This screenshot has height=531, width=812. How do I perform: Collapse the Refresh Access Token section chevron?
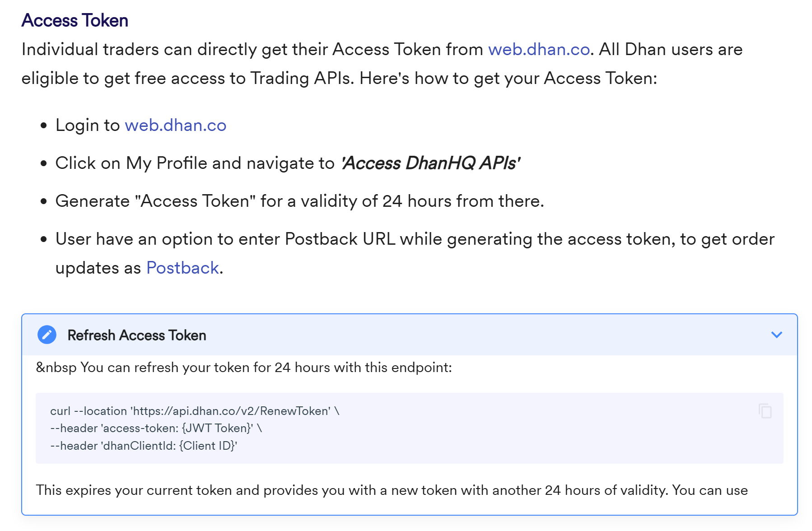coord(776,335)
